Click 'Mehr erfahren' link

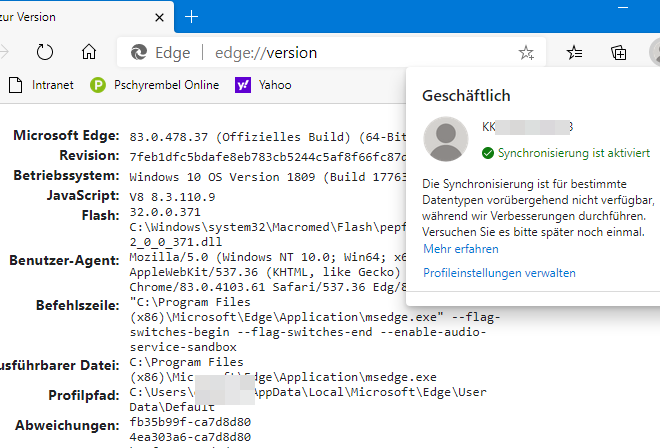pos(460,249)
